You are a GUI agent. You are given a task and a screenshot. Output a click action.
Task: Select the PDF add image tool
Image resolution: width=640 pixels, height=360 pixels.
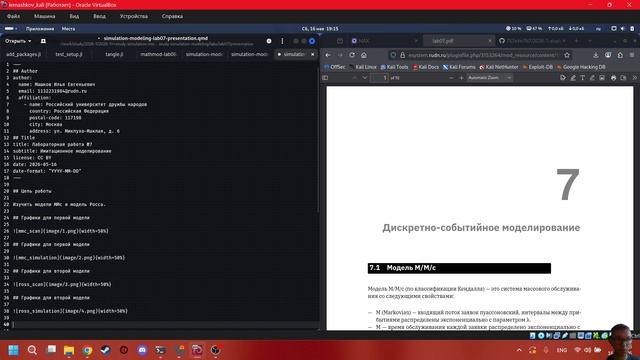[602, 78]
